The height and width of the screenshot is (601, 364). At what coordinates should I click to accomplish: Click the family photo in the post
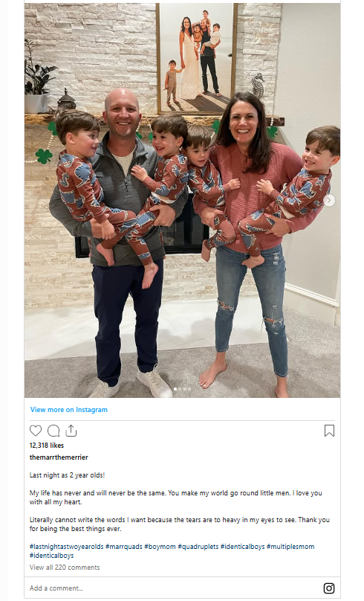182,200
